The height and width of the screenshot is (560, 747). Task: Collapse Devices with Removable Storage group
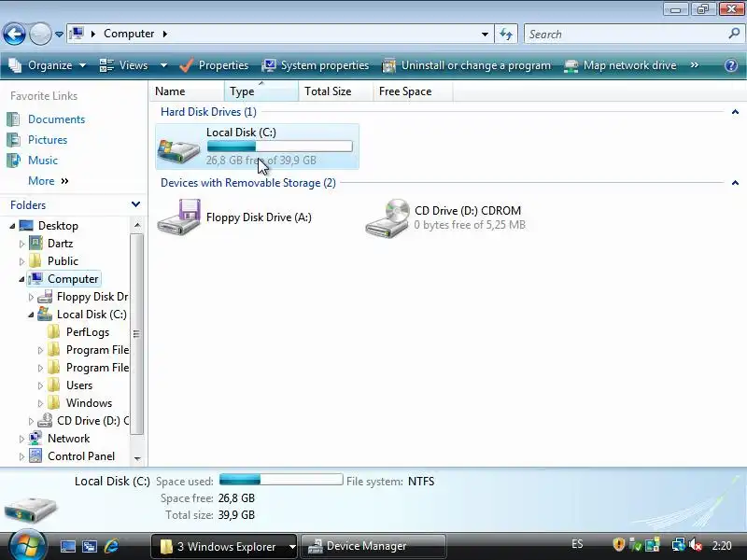735,183
